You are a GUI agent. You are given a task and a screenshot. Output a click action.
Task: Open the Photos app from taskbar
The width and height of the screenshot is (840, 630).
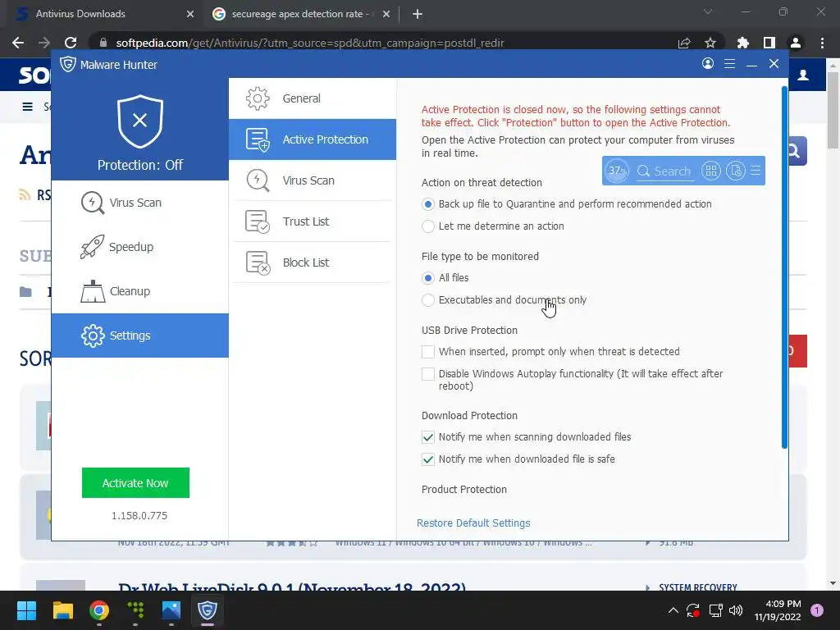click(171, 610)
